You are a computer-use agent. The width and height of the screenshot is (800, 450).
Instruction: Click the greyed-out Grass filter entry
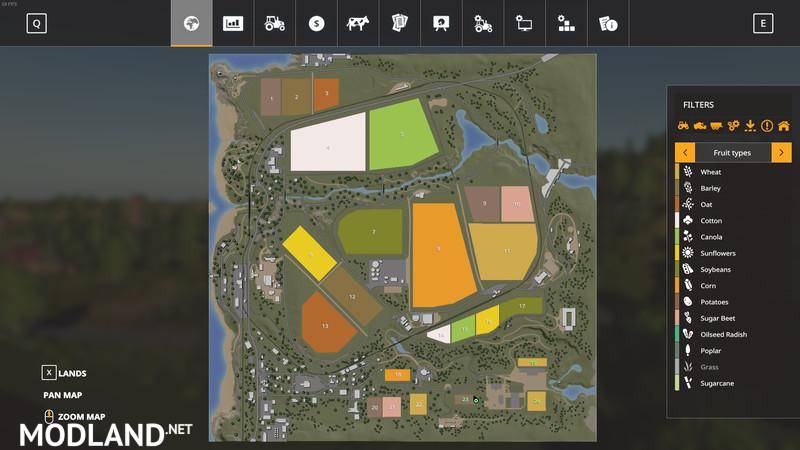click(733, 367)
